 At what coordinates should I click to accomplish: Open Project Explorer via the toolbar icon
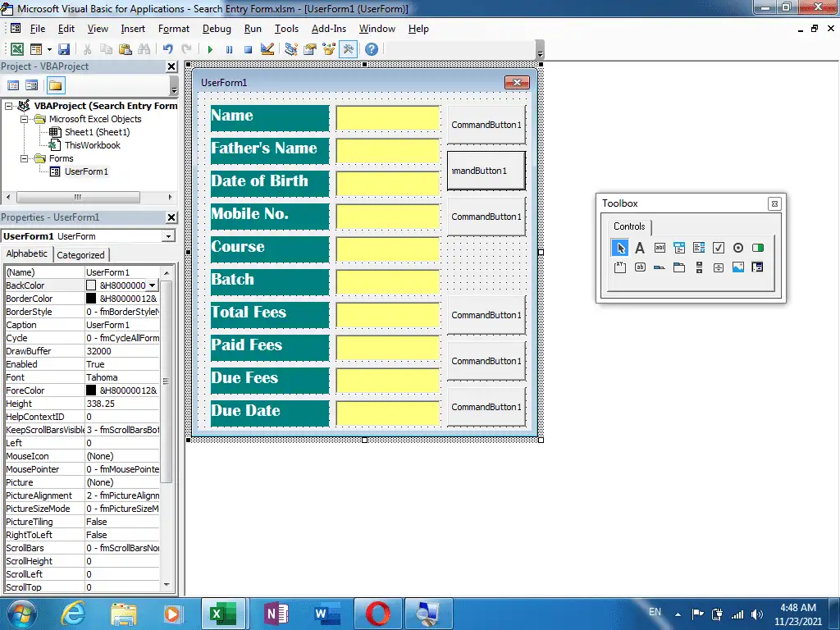291,49
